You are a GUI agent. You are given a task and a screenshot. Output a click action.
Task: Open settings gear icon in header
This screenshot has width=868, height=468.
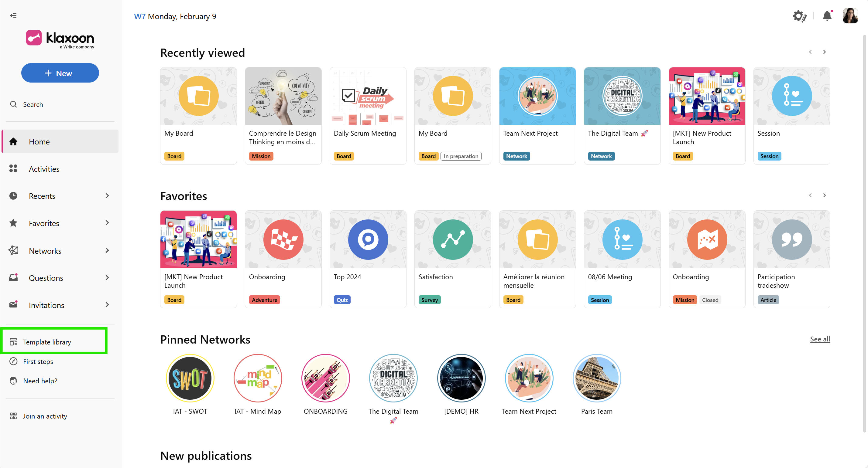coord(799,16)
